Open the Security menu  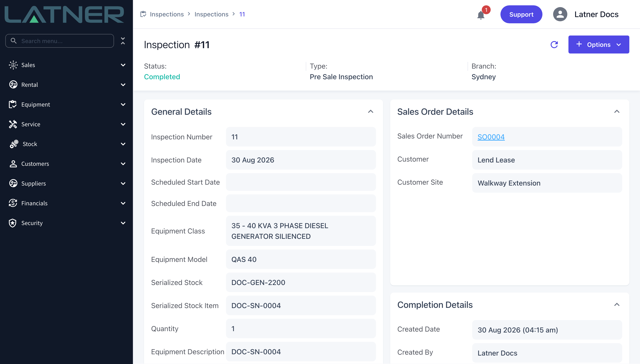point(66,223)
